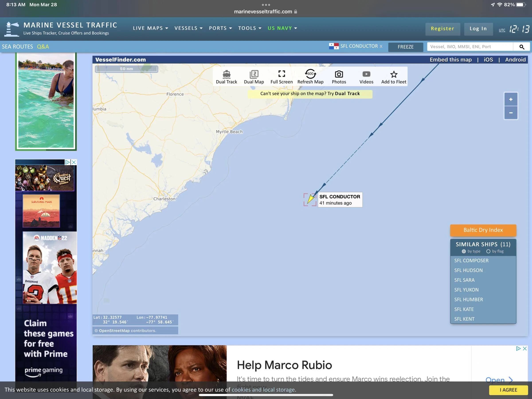Image resolution: width=532 pixels, height=399 pixels.
Task: Click the search magnifier icon
Action: [521, 47]
